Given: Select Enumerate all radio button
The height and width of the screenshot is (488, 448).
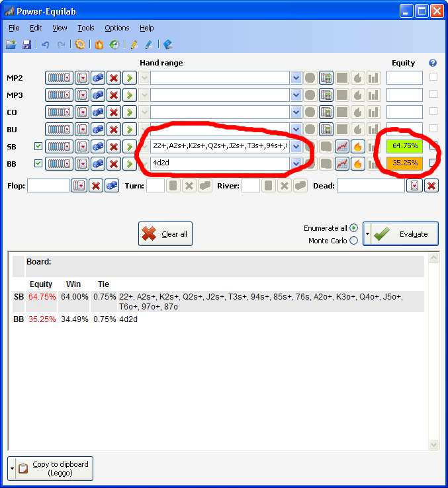Looking at the screenshot, I should click(x=353, y=228).
